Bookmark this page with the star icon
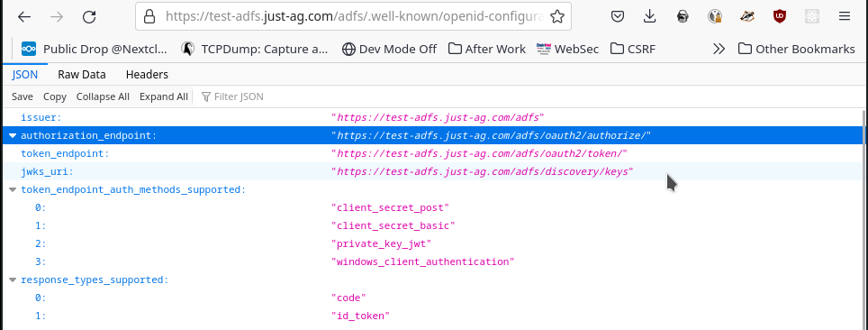Viewport: 868px width, 330px height. click(x=557, y=16)
